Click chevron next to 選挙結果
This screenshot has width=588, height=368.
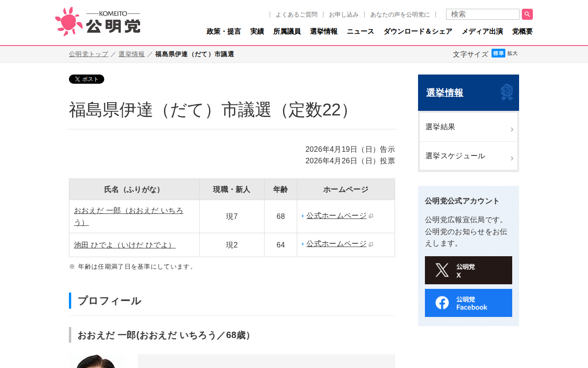pos(512,130)
